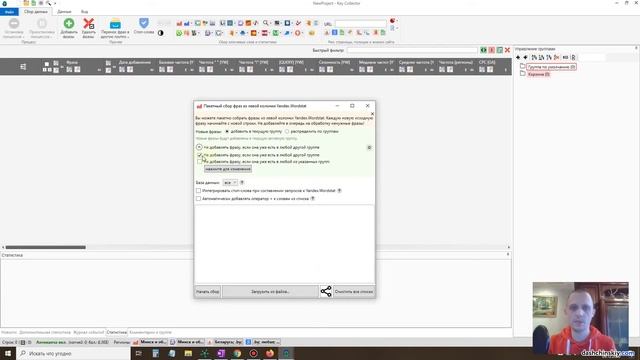
Task: Open Firefox from the taskbar
Action: click(270, 353)
